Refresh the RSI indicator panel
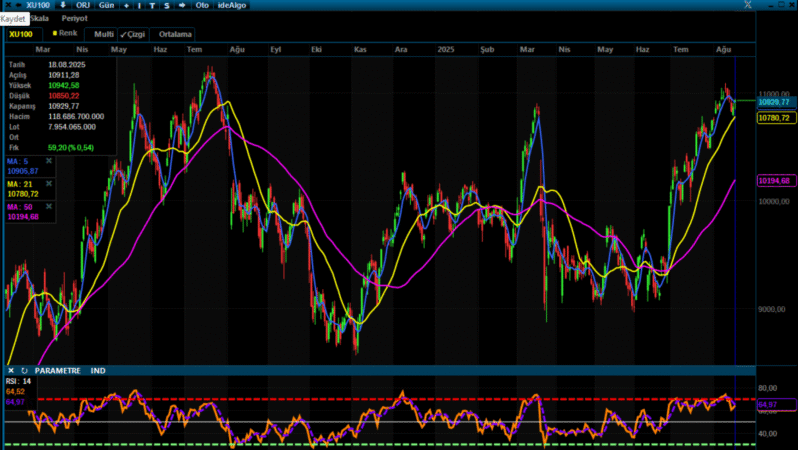This screenshot has width=798, height=450. 24,371
